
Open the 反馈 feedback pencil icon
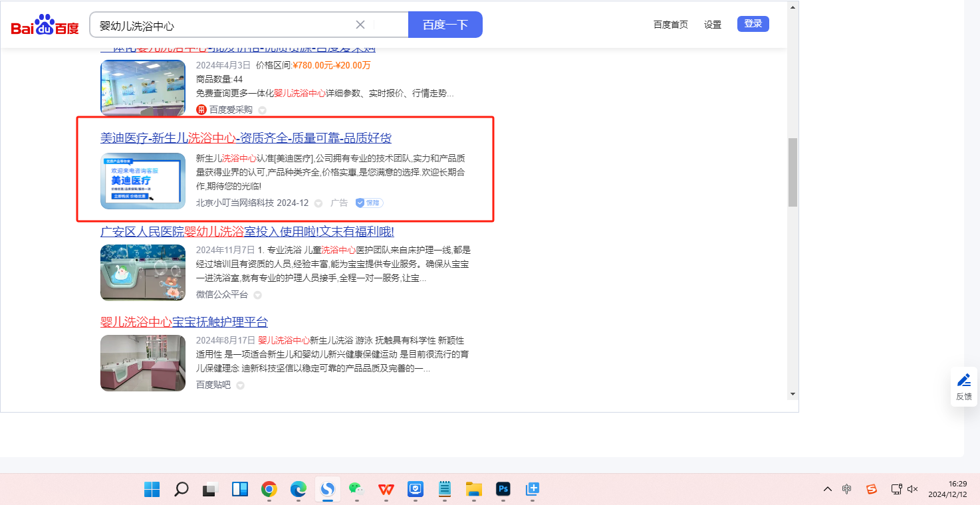tap(963, 386)
